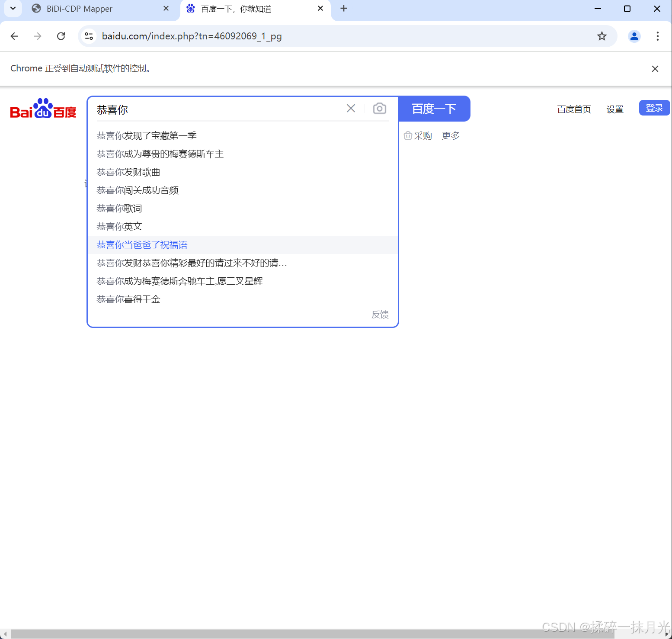Image resolution: width=672 pixels, height=639 pixels.
Task: Open a new tab with the plus icon
Action: point(344,8)
